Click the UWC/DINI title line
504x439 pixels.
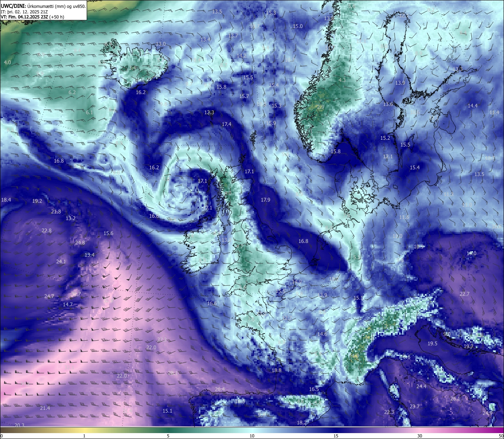click(43, 6)
